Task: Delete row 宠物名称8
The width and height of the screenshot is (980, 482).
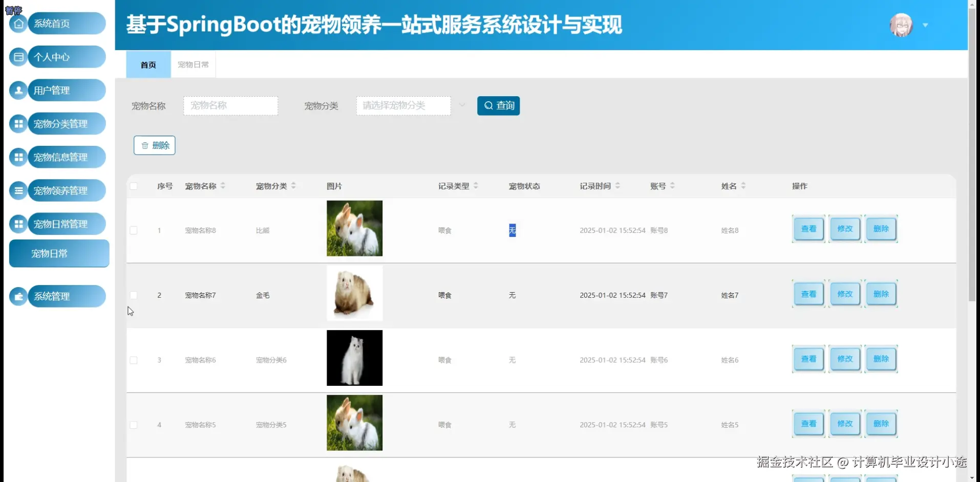Action: click(881, 229)
